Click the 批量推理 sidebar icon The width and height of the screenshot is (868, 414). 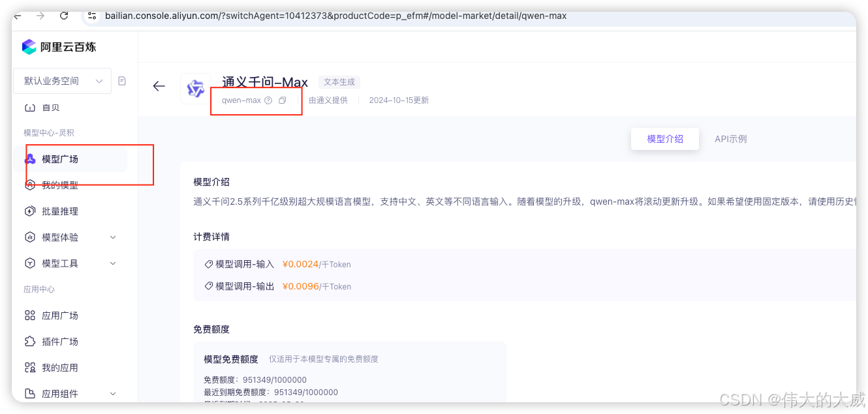pos(30,211)
